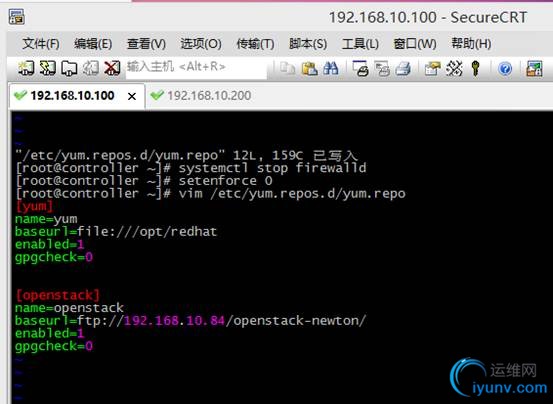This screenshot has width=553, height=404.
Task: Click the Disconnect icon with red X
Action: click(x=112, y=68)
